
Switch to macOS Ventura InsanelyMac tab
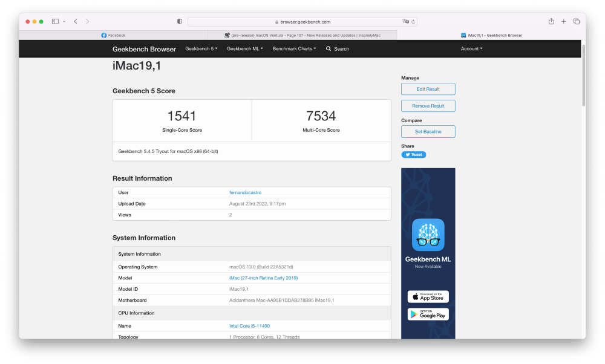point(302,35)
